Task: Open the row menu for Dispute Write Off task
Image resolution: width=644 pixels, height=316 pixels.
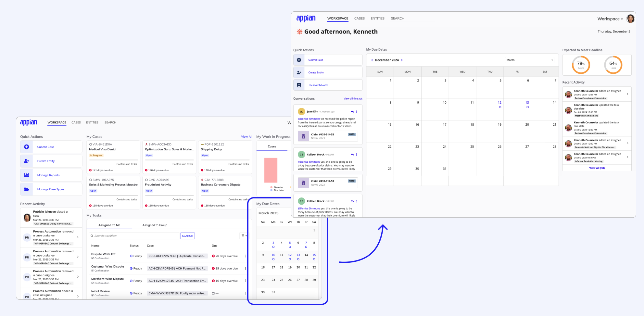Action: 245,256
